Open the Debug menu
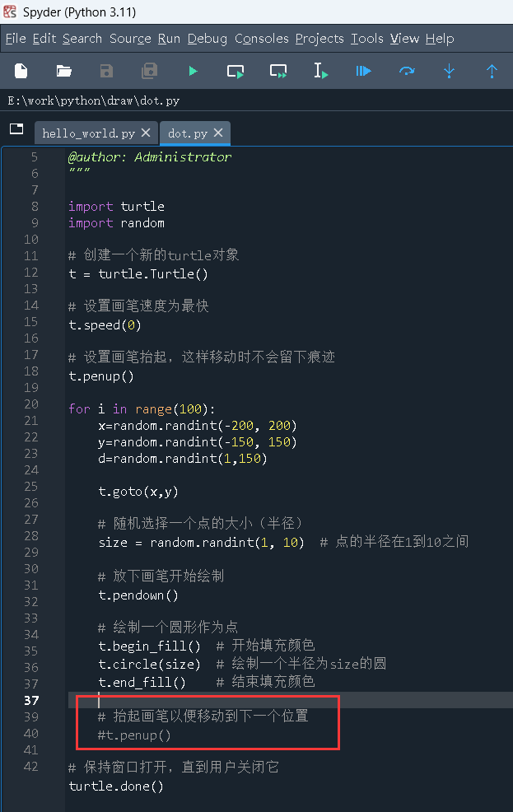 click(207, 38)
